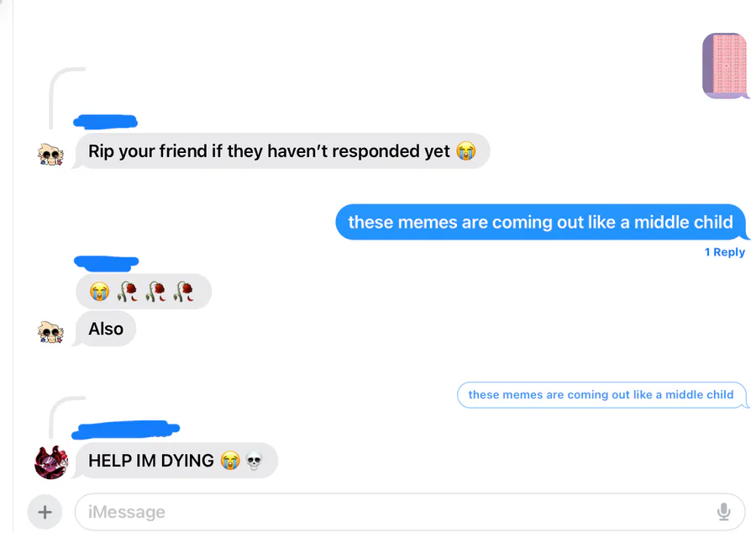The height and width of the screenshot is (533, 756).
Task: Open the plus apps menu button
Action: [x=45, y=512]
